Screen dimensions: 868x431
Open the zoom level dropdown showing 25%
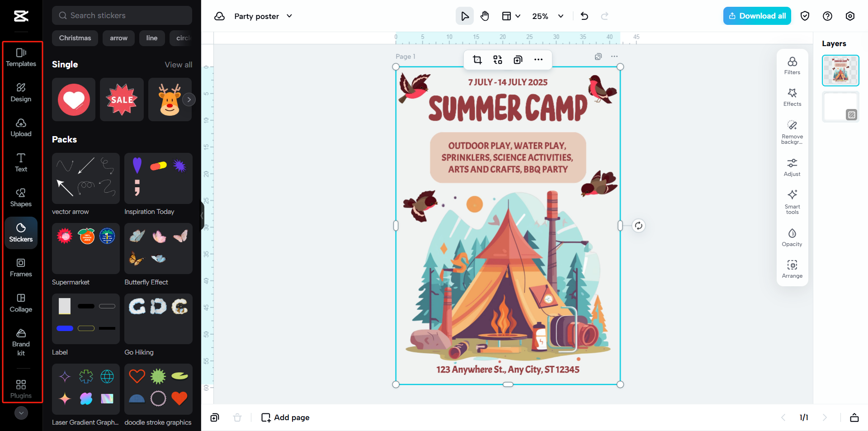[x=547, y=16]
